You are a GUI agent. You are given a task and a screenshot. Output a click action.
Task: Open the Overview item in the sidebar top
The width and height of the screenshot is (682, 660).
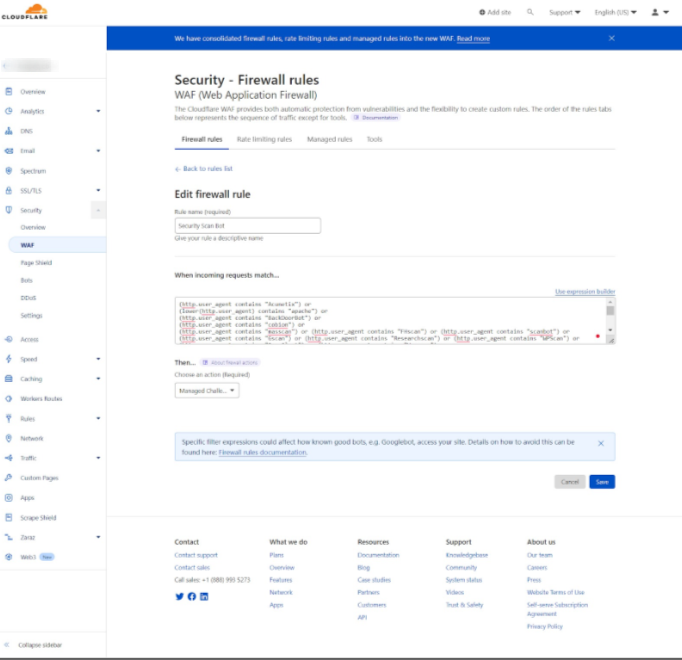coord(33,92)
